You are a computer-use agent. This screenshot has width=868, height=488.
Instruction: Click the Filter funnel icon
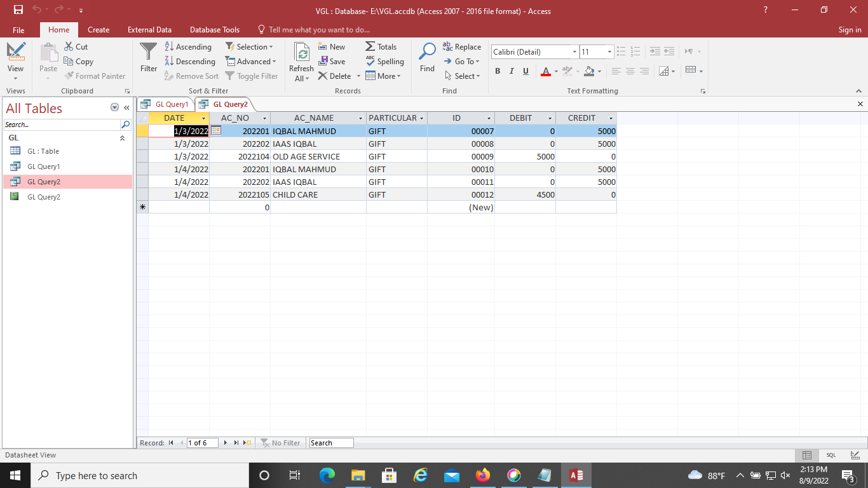coord(148,53)
